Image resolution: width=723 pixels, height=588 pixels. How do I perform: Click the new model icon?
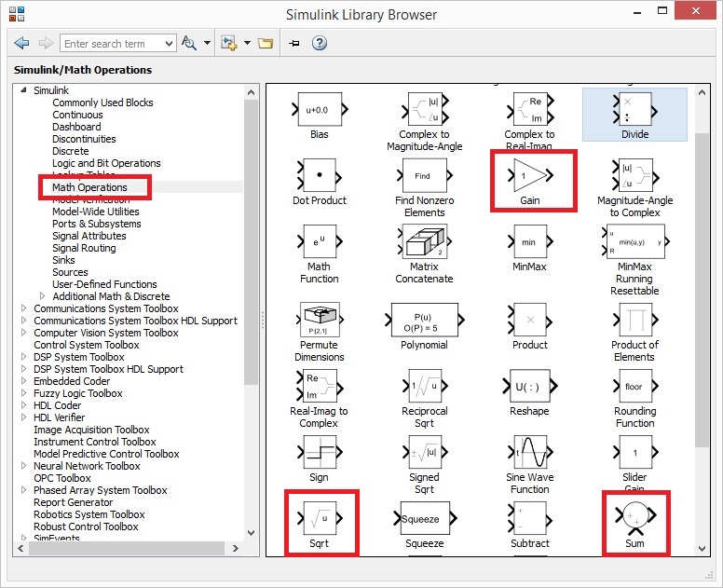tap(228, 44)
